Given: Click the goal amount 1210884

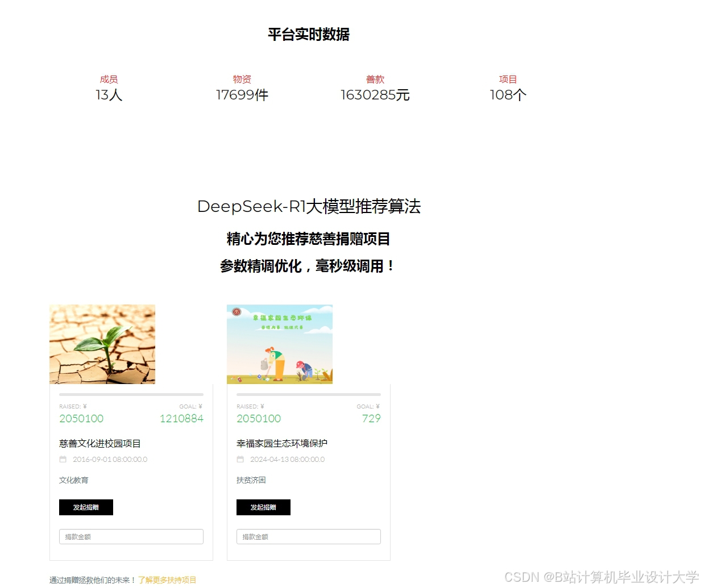Looking at the screenshot, I should 181,419.
